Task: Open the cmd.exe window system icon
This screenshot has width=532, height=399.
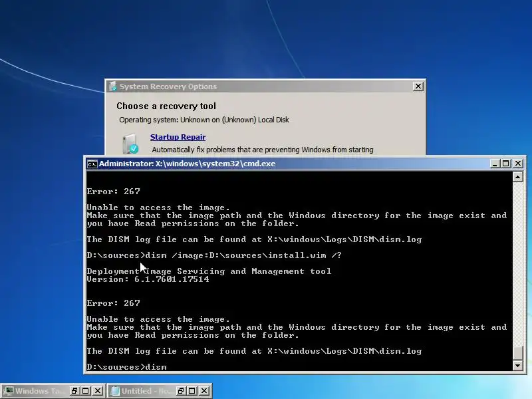Action: 92,164
